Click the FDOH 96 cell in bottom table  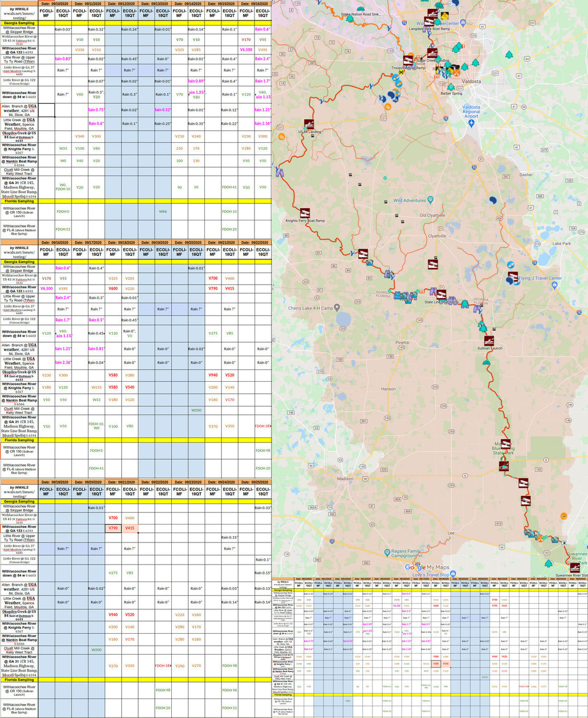coord(230,690)
